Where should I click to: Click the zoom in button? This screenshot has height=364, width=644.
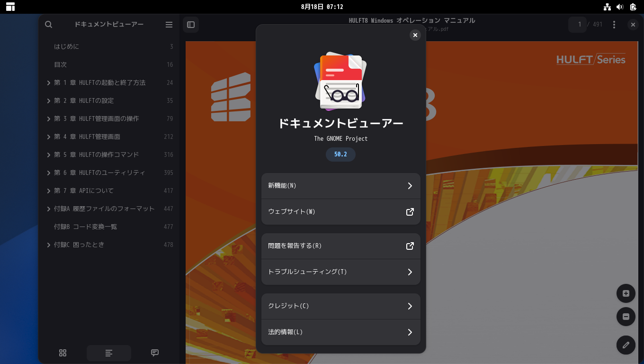pos(626,293)
